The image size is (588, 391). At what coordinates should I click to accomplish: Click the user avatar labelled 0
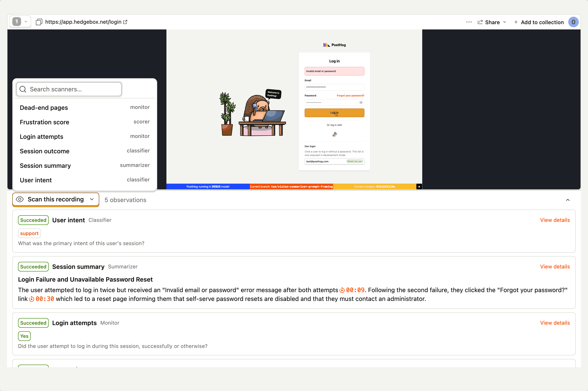573,22
